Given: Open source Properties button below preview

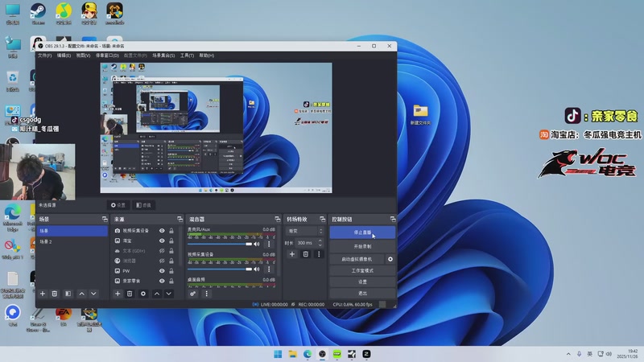Looking at the screenshot, I should tap(118, 205).
